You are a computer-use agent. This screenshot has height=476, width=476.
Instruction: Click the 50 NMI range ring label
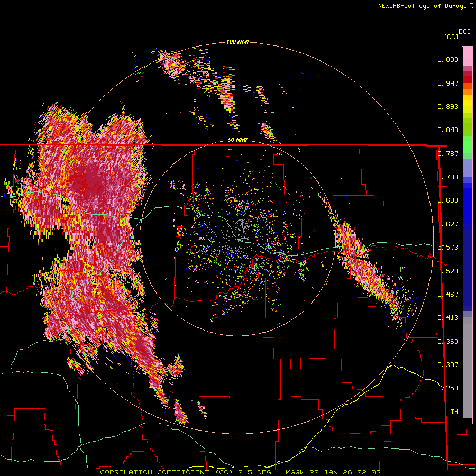point(237,140)
